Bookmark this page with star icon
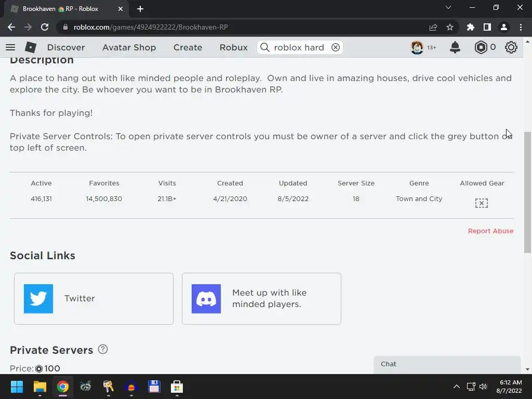Image resolution: width=532 pixels, height=399 pixels. pyautogui.click(x=450, y=27)
